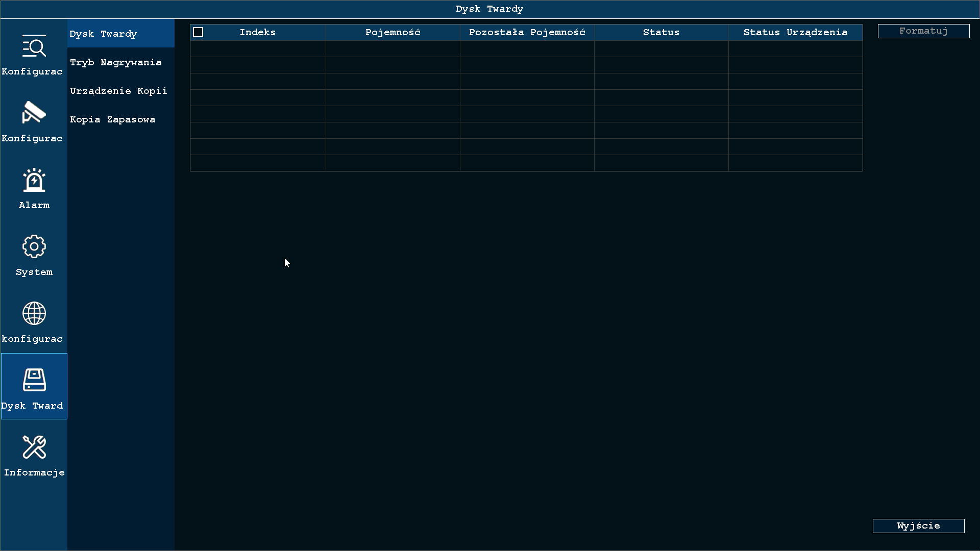Open the Informacje tools section

coord(34,454)
